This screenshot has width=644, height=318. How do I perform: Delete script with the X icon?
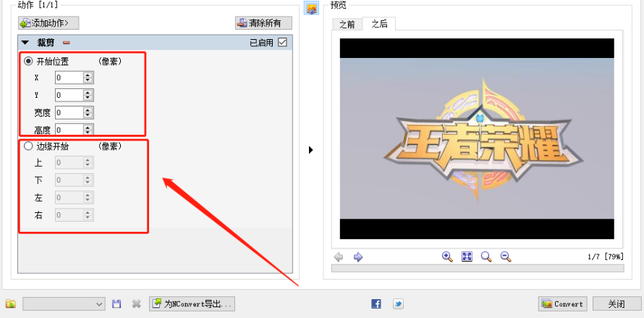(x=136, y=304)
